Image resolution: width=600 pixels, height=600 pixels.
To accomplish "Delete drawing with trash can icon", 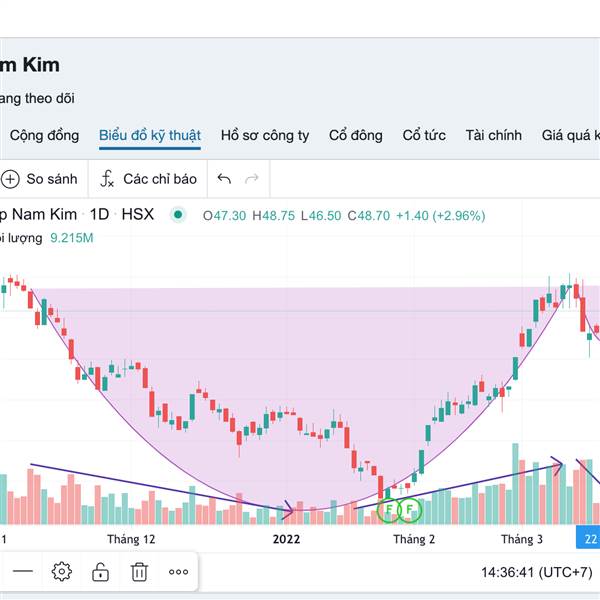I will 139,572.
